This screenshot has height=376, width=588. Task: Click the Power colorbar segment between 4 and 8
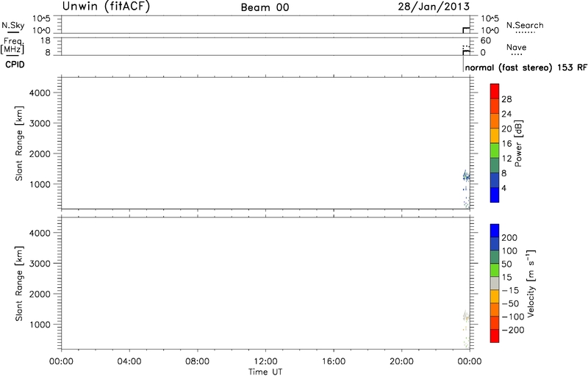(495, 180)
